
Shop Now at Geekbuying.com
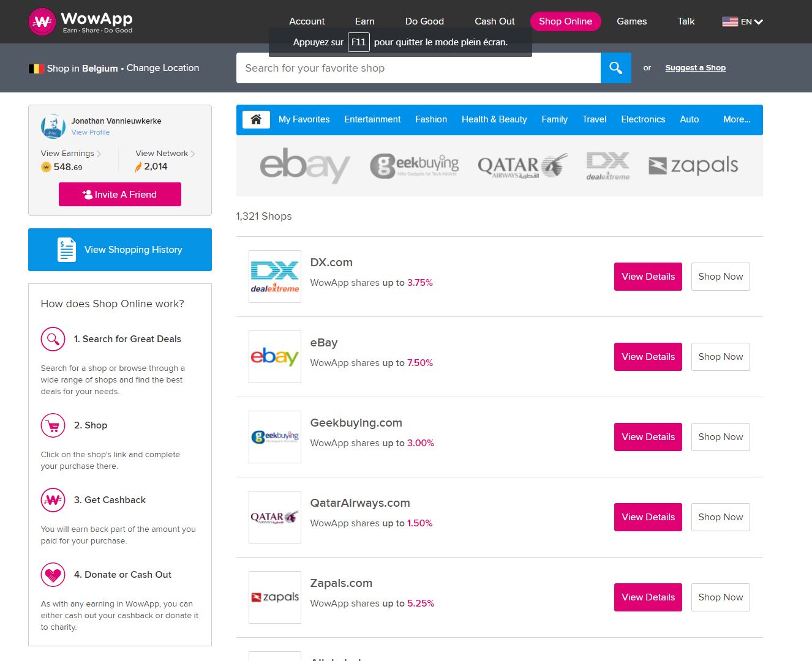[x=721, y=437]
